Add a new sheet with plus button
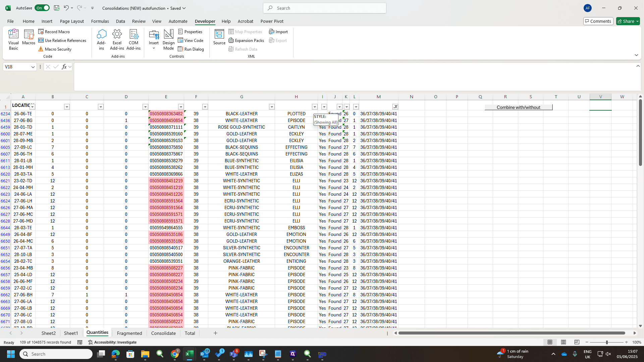 (x=215, y=333)
